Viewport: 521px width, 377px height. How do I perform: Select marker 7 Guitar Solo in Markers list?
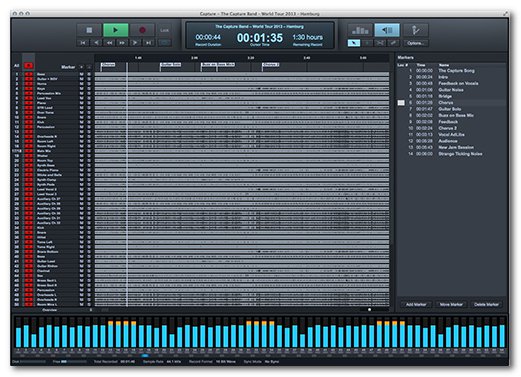click(x=450, y=109)
